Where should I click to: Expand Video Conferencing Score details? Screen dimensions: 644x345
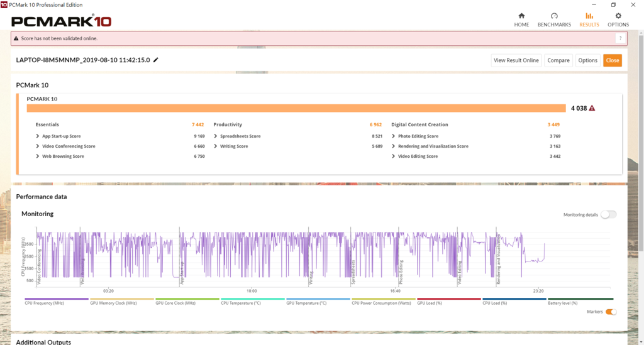click(x=38, y=146)
